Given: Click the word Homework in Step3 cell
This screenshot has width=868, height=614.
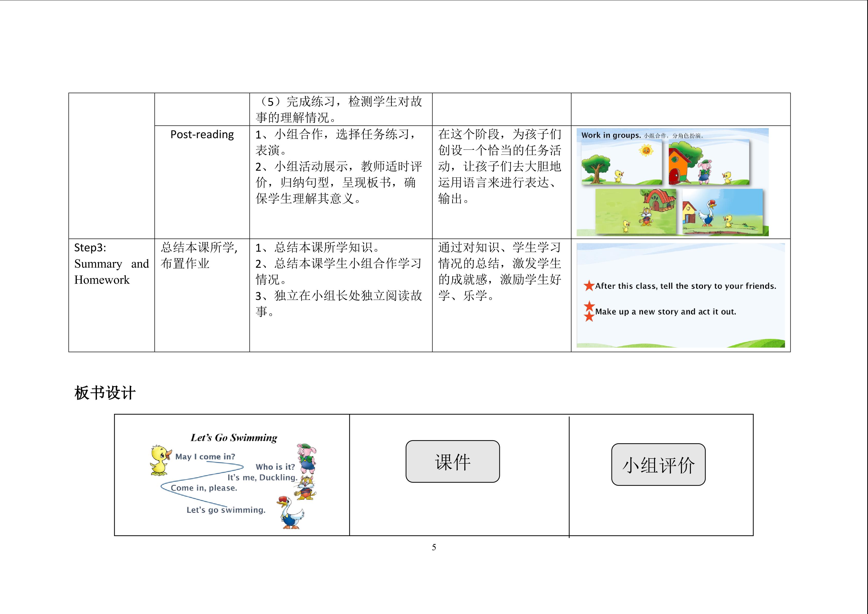Looking at the screenshot, I should [x=102, y=280].
